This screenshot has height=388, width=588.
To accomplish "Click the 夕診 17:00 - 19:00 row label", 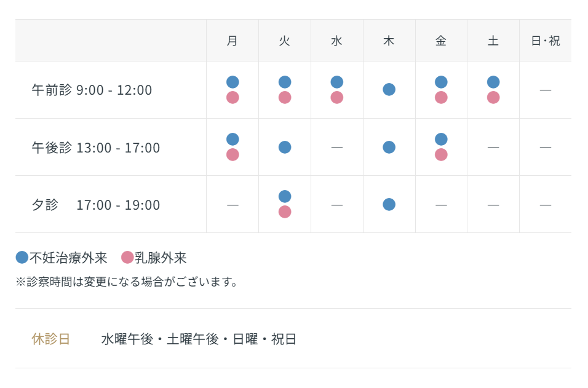I will point(95,205).
